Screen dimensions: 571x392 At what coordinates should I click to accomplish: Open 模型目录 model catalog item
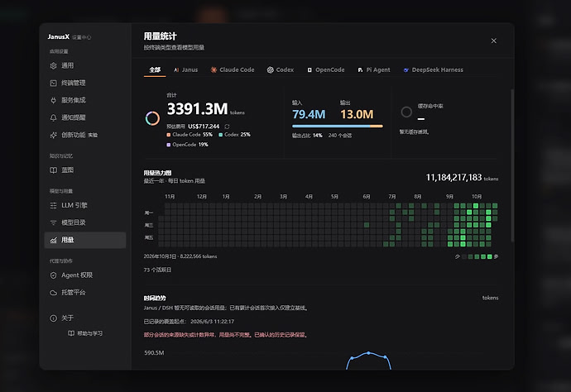85,222
